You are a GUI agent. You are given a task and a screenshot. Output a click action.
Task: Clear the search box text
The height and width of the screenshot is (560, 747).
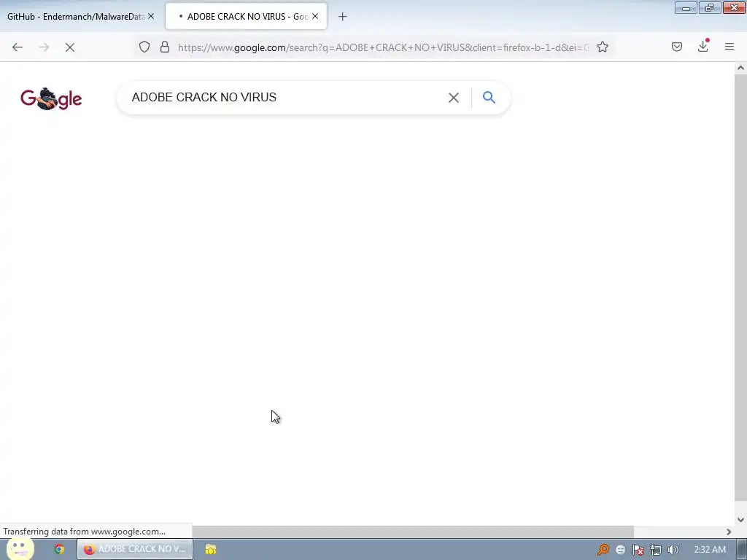tap(454, 98)
